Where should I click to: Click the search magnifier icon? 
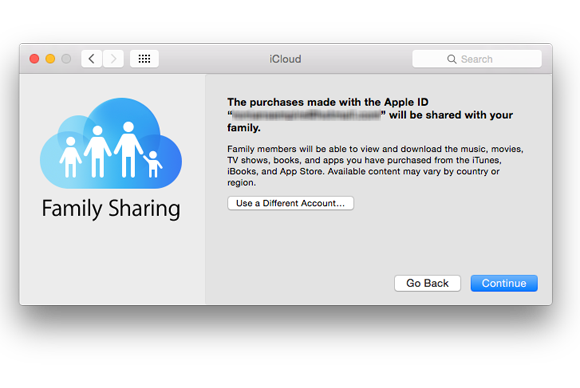point(451,59)
